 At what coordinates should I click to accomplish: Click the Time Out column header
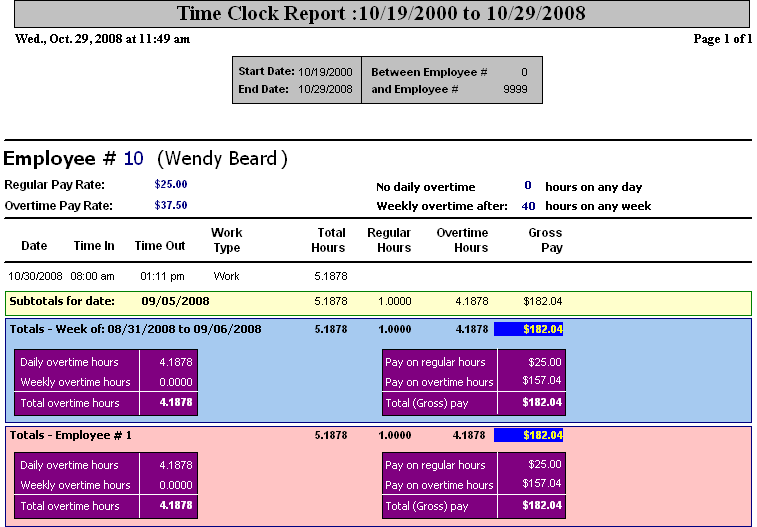point(160,246)
